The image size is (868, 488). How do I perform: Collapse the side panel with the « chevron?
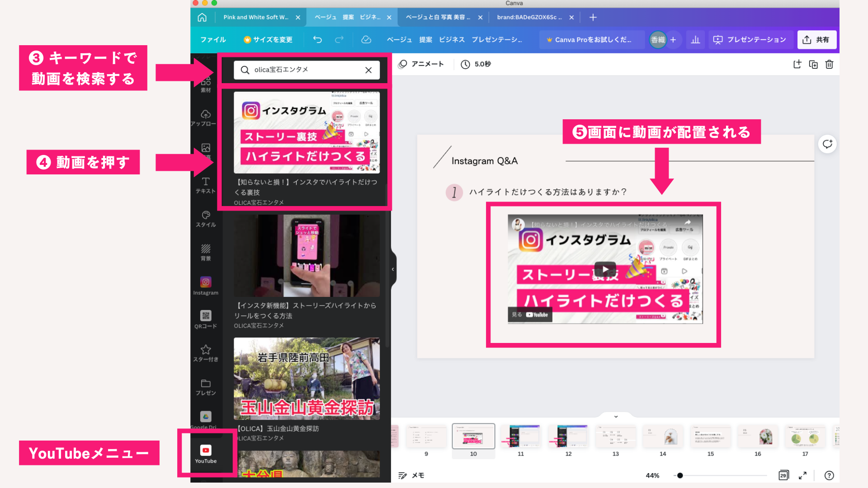point(392,268)
